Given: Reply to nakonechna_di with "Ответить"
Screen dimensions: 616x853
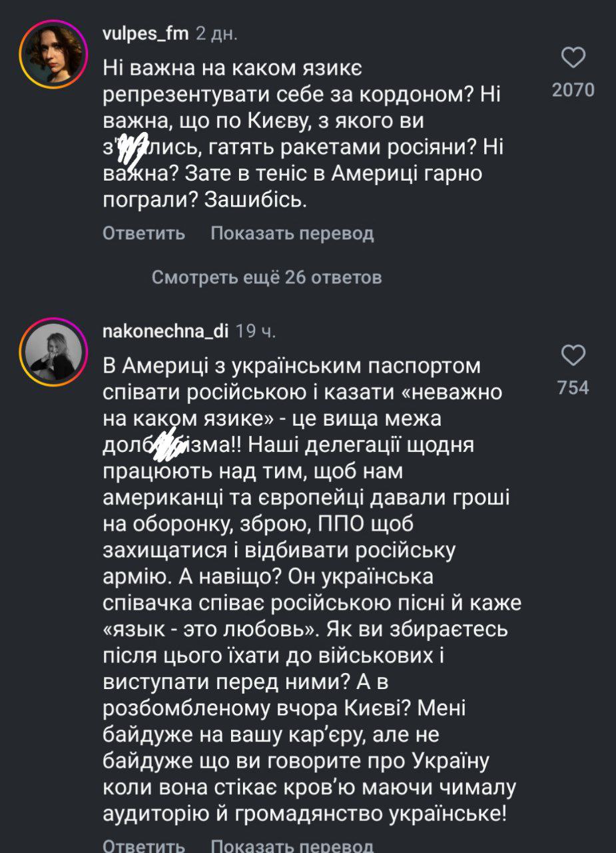Looking at the screenshot, I should [x=144, y=845].
